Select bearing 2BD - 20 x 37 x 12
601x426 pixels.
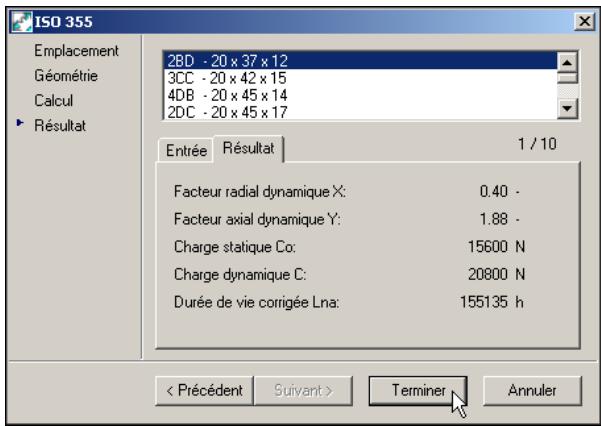point(360,61)
